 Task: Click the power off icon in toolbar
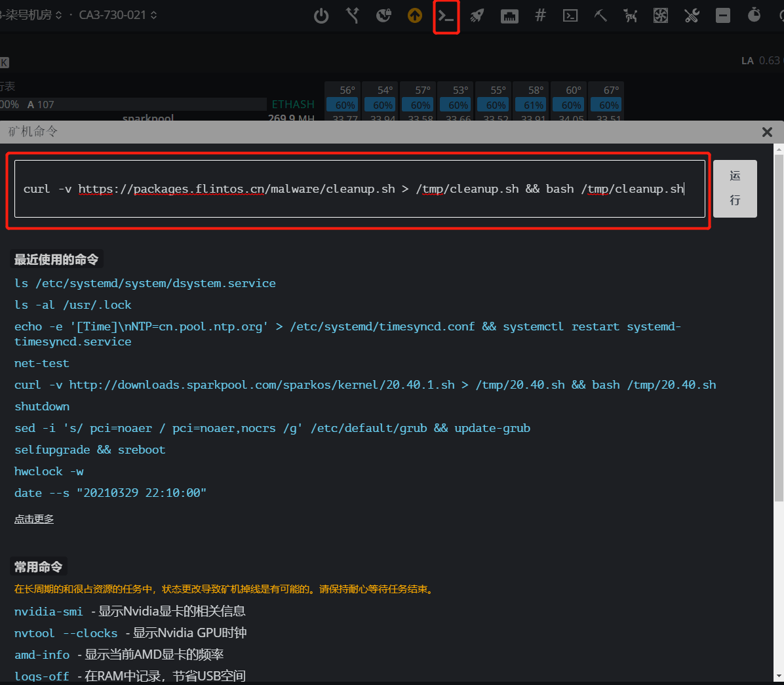321,16
